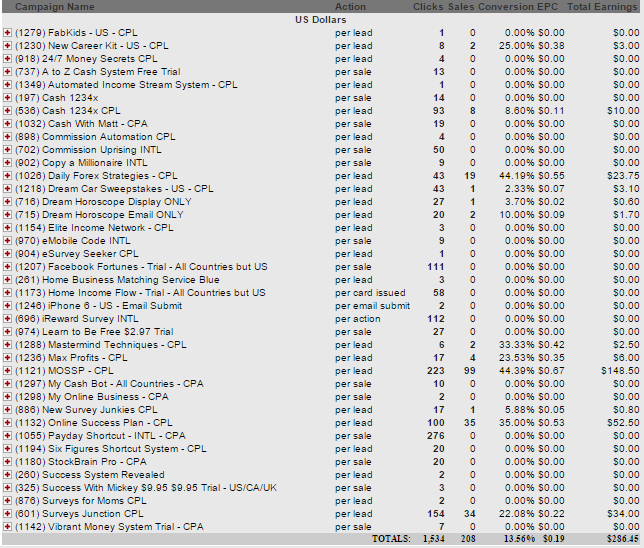
Task: Click plus icon beside eSurvey Seeker CPL
Action: coord(7,254)
